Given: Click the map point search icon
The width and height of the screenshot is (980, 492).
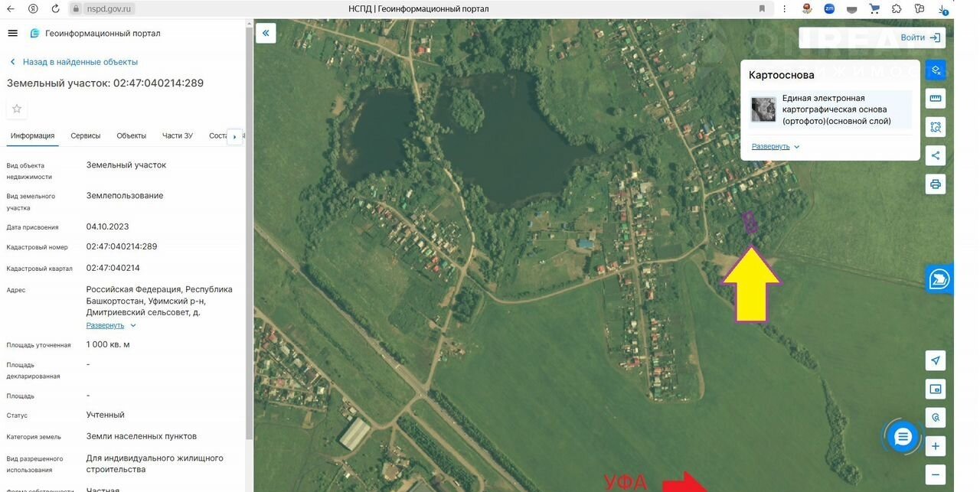Looking at the screenshot, I should tap(935, 418).
